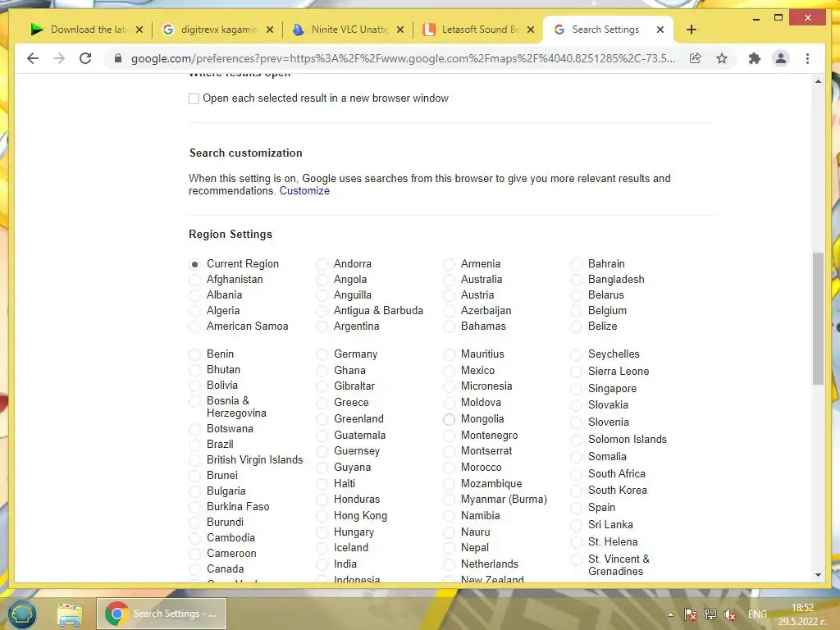The image size is (840, 630).
Task: Click the Chrome taskbar button
Action: click(162, 614)
